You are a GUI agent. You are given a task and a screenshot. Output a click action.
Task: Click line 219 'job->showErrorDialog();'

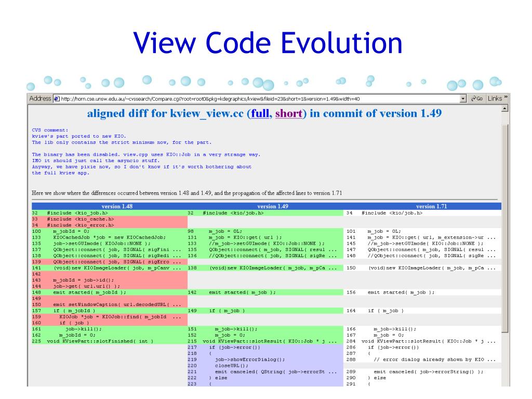(265, 360)
